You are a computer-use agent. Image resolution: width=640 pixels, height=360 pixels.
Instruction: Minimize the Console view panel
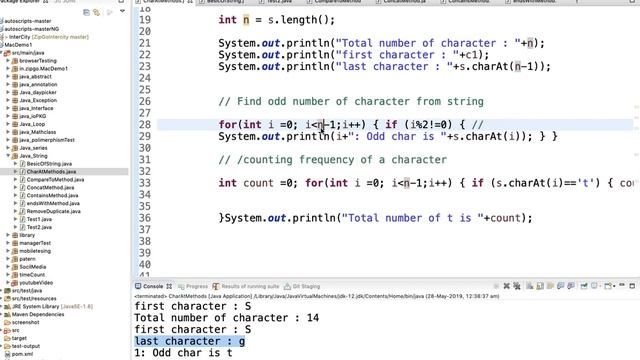tap(622, 285)
